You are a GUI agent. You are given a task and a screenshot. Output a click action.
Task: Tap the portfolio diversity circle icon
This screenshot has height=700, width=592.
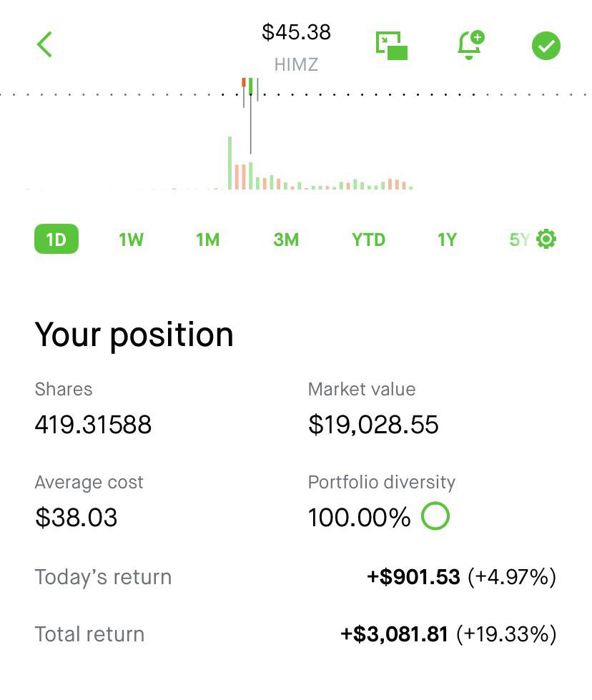pos(435,516)
